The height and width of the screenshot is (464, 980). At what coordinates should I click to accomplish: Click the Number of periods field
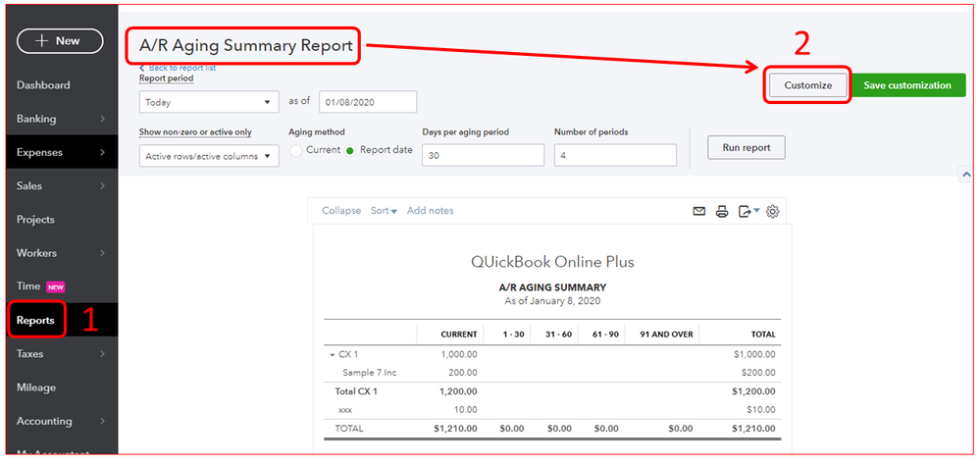click(615, 156)
